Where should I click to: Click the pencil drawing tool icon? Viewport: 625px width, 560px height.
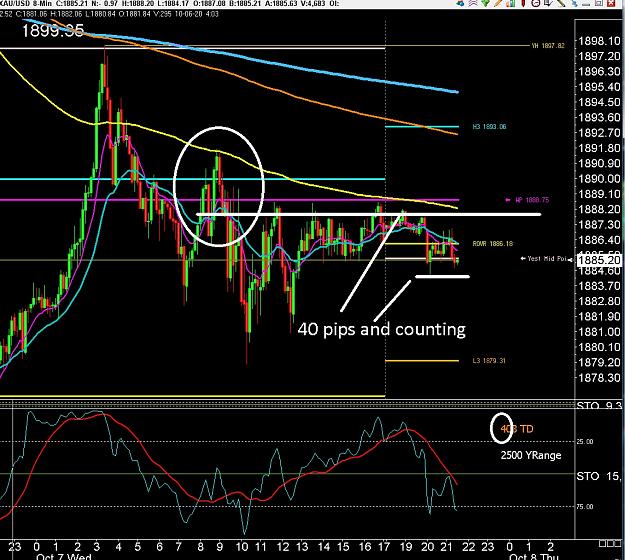click(497, 3)
